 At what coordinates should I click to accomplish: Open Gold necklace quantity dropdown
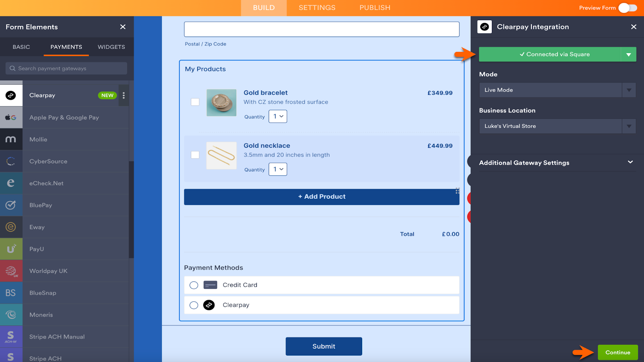[278, 169]
